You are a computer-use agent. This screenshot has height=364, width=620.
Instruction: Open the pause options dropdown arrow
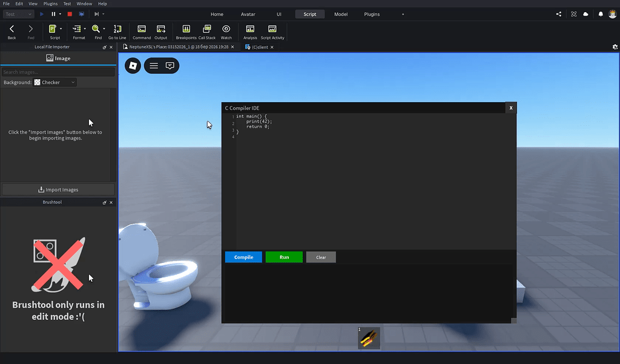[x=60, y=15]
